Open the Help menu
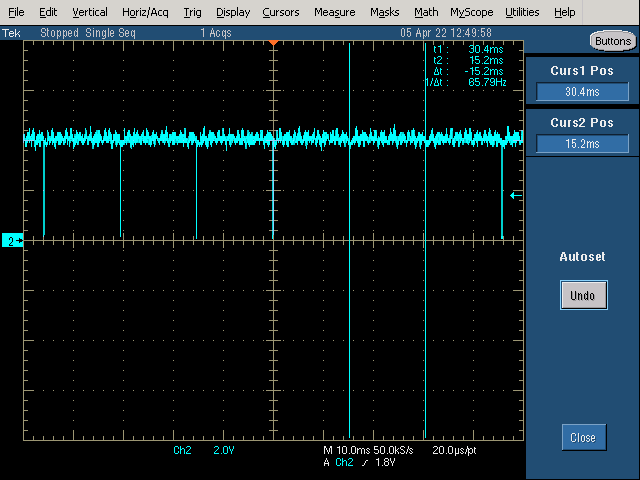The width and height of the screenshot is (640, 480). coord(564,12)
